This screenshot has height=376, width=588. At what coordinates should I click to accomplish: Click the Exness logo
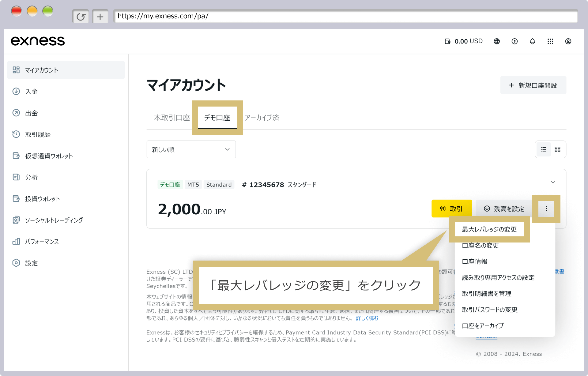38,41
